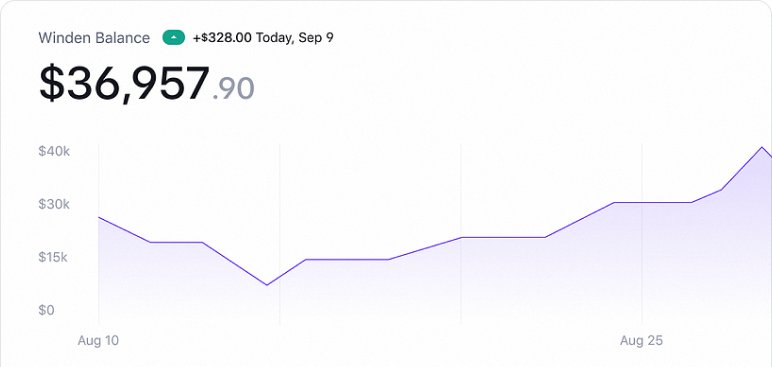Click the $30k axis label
Screen dimensions: 772x367
[x=54, y=204]
